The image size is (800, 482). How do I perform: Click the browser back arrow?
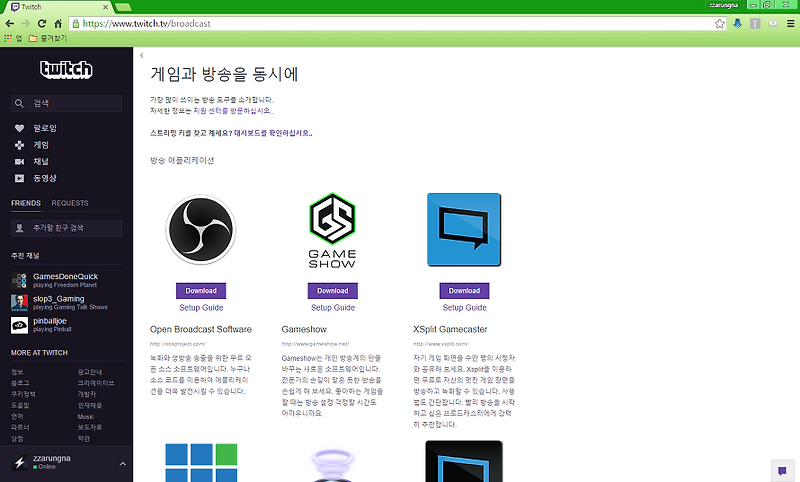pos(9,23)
